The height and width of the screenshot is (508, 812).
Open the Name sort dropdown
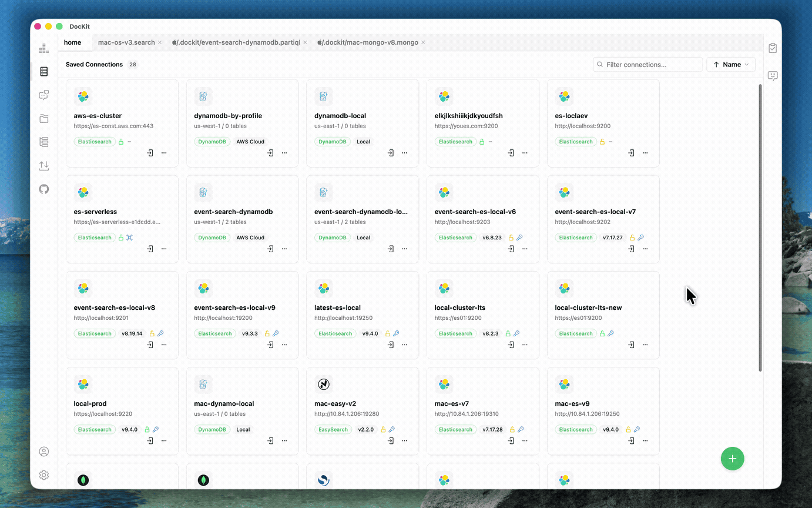click(x=731, y=65)
